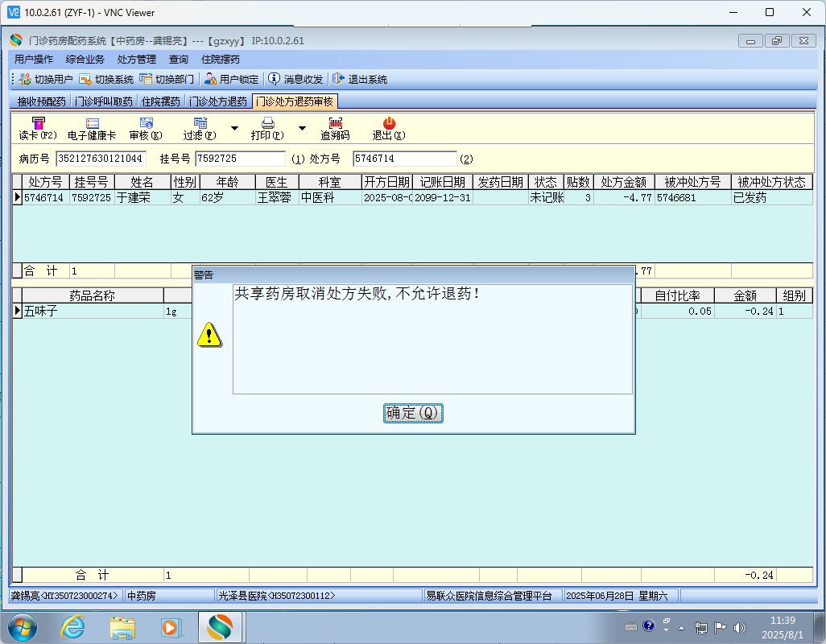Click the 病历号 input field

[101, 159]
